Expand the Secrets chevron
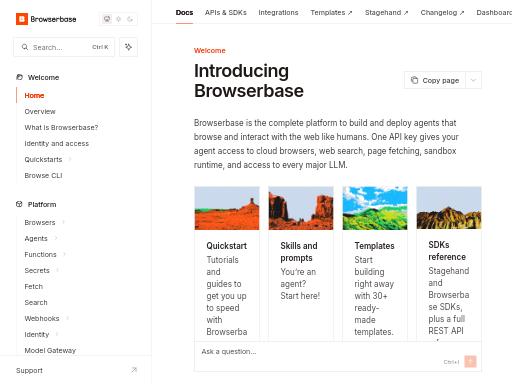The height and width of the screenshot is (384, 512). pos(58,270)
